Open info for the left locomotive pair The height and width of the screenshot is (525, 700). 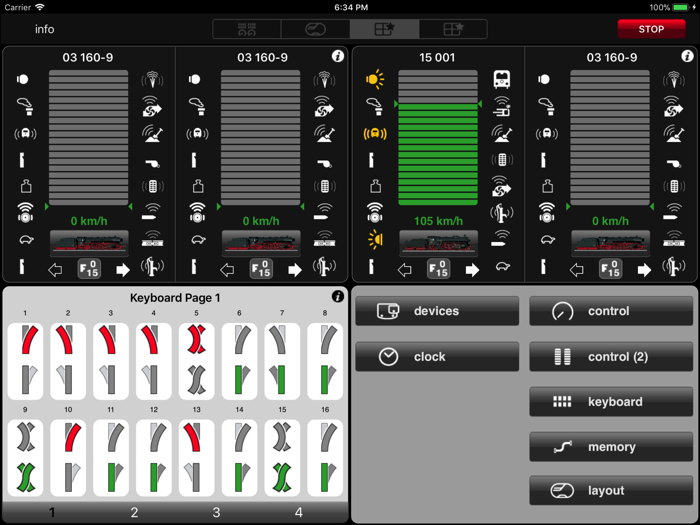pos(338,57)
